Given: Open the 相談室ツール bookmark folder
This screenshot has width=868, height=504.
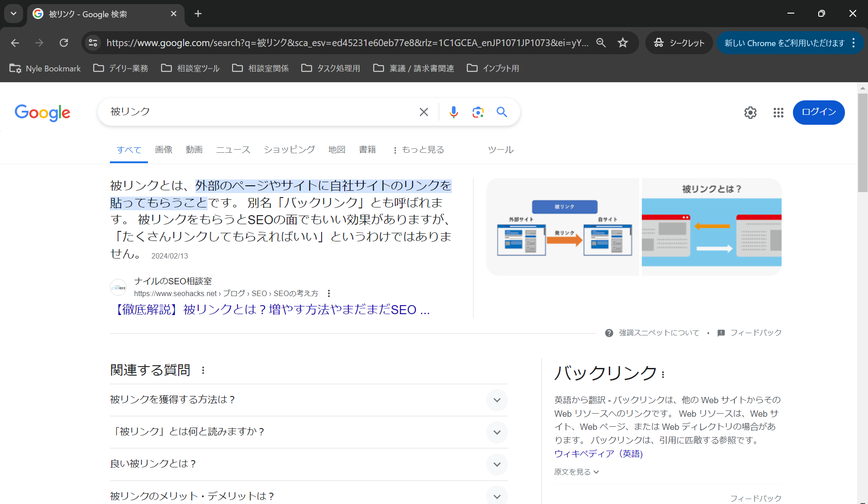Looking at the screenshot, I should (x=190, y=68).
